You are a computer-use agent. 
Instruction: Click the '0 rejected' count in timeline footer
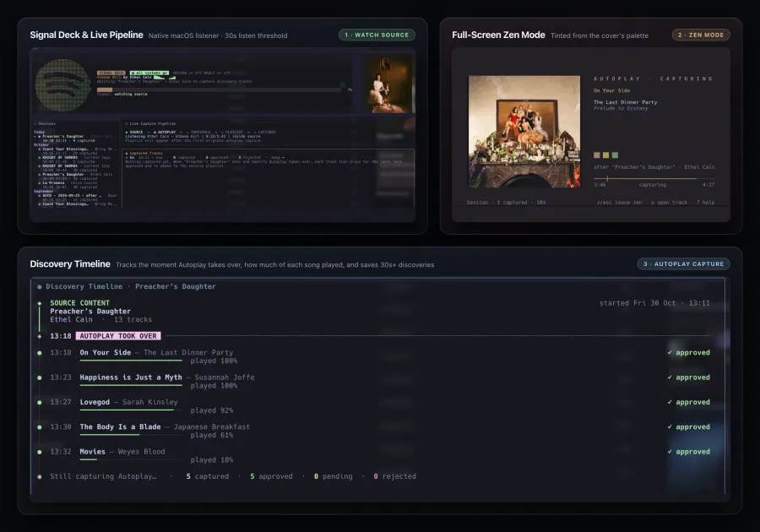[395, 476]
